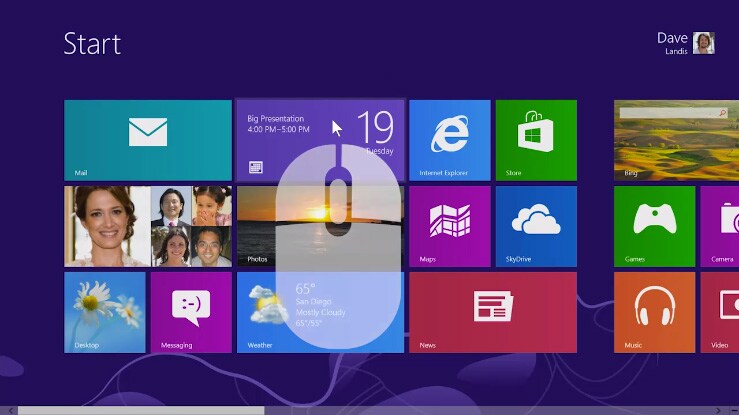Image resolution: width=739 pixels, height=415 pixels.
Task: Open the Weather tile for San Diego
Action: pos(320,312)
